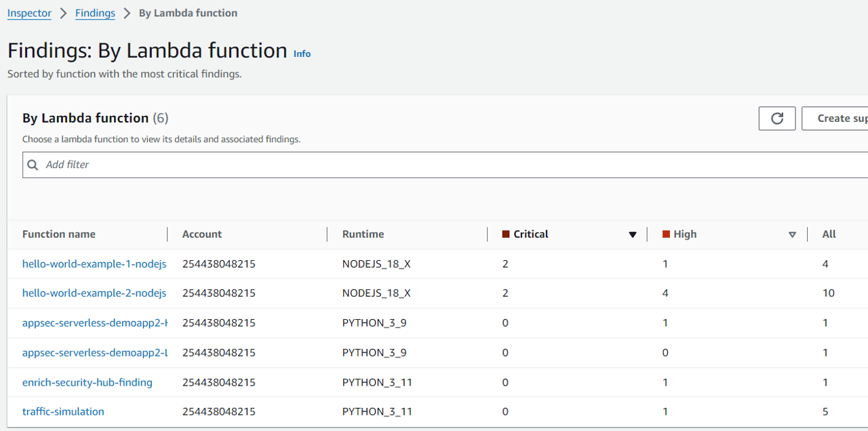Click Critical count 2 in hello-world-example-1 row

coord(505,264)
